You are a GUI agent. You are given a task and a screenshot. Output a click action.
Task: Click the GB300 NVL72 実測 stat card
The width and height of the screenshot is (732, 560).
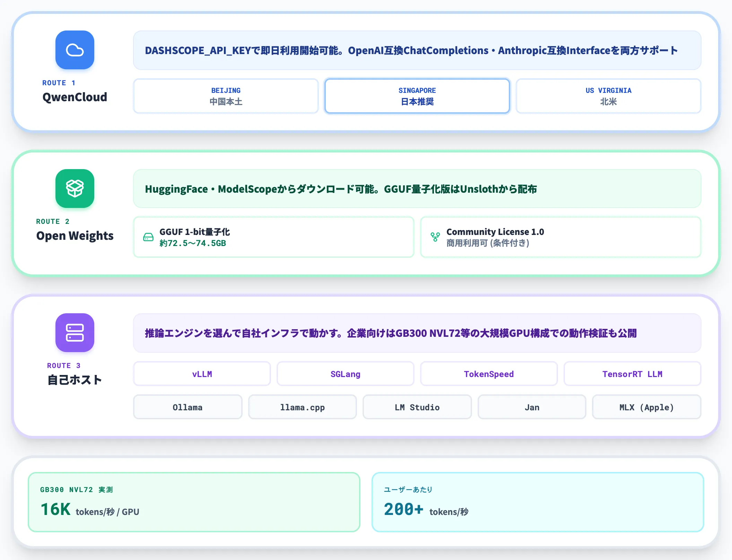[194, 502]
